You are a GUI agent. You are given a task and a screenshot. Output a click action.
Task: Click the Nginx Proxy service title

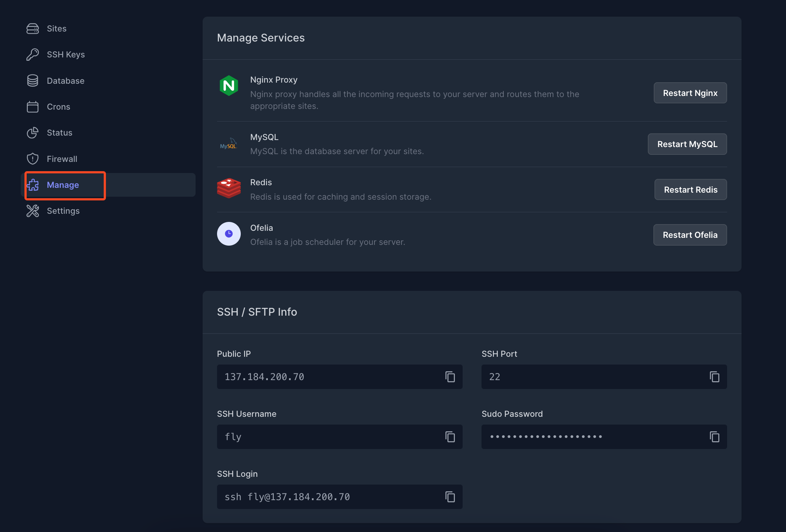(274, 80)
